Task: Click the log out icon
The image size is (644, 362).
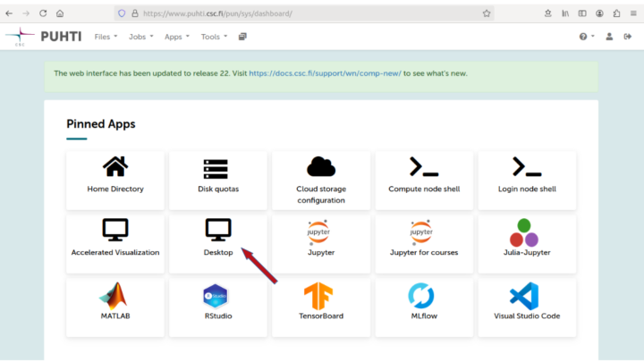Action: pos(628,37)
